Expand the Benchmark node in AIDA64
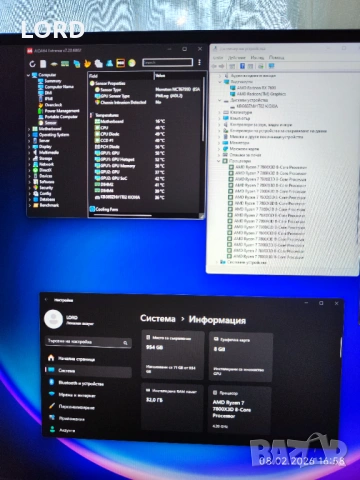Screen dimensions: 360x480 [29, 205]
